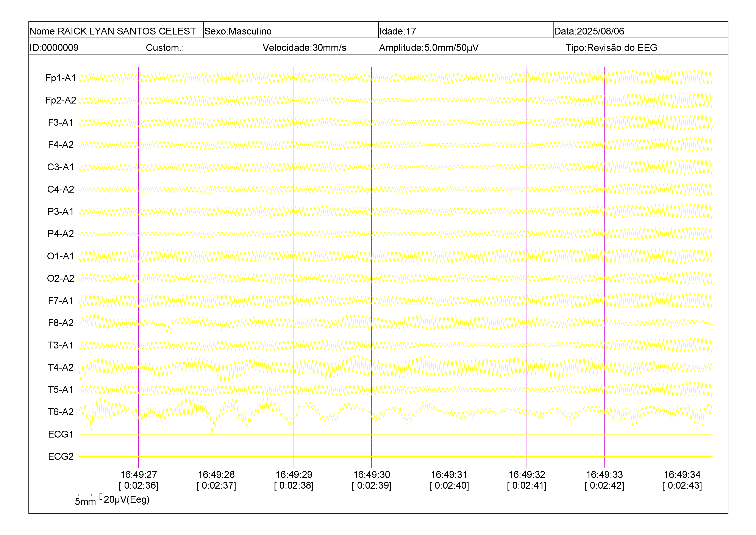Click elapsed time '[ 0:02:38]'
756x535 pixels.
pos(294,485)
